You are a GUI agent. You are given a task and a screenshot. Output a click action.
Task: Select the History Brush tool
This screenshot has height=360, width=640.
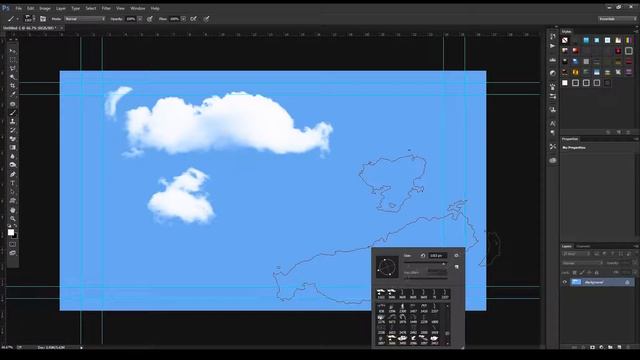point(13,130)
